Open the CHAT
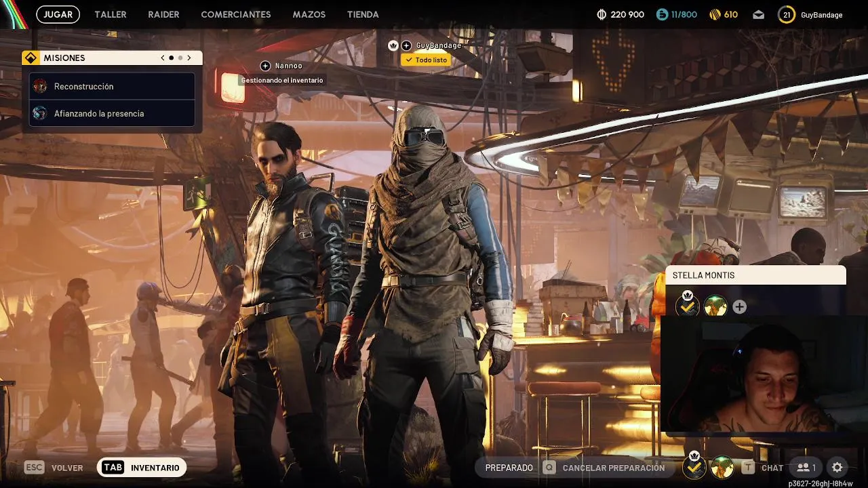This screenshot has width=868, height=488. pos(772,468)
